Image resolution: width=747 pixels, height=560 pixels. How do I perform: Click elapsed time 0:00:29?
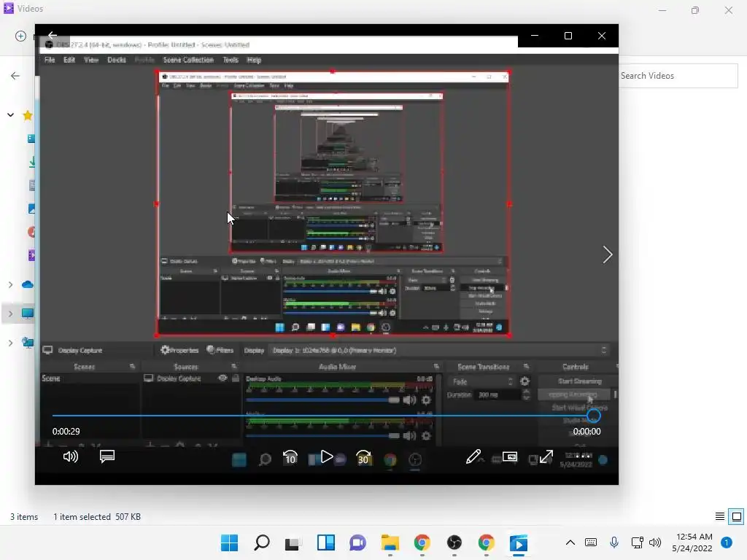pyautogui.click(x=66, y=432)
